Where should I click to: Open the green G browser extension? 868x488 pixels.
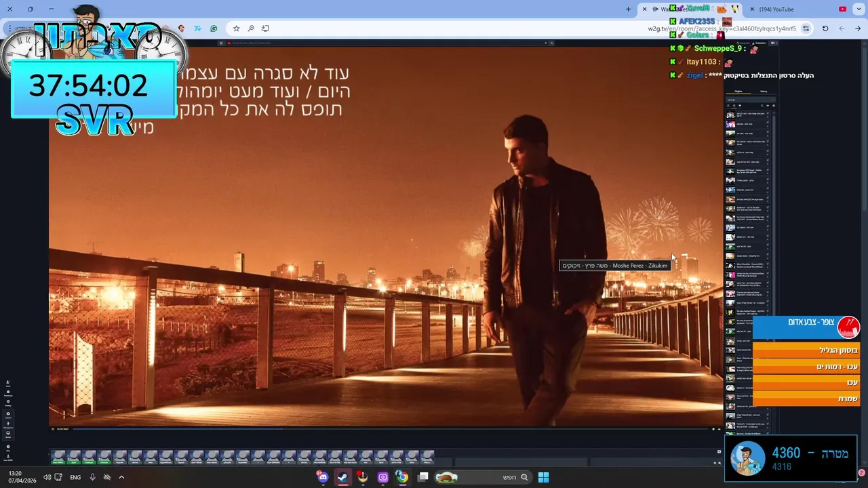click(214, 28)
